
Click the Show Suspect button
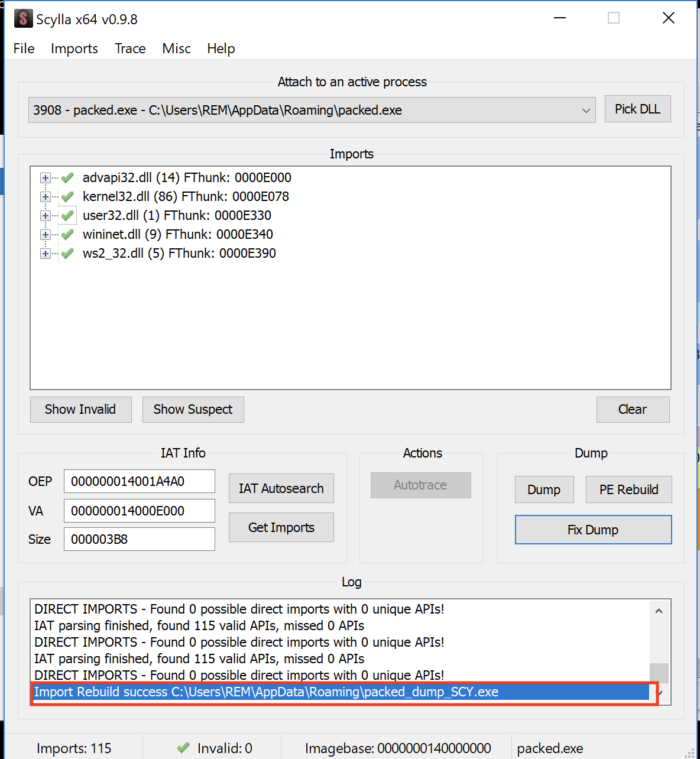[193, 410]
